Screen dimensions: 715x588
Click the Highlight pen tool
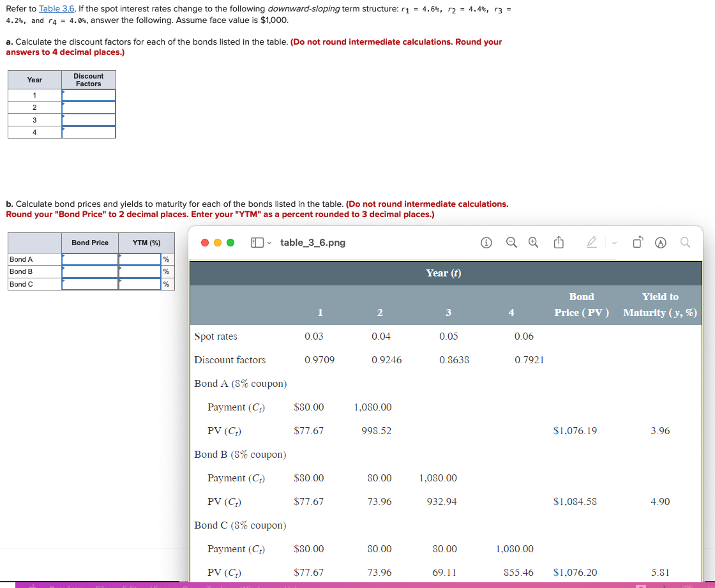[x=591, y=242]
